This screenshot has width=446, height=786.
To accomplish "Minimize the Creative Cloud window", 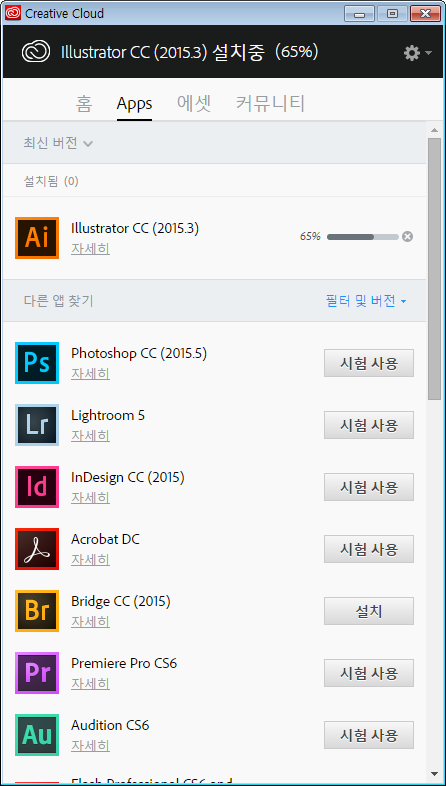I will pos(359,14).
